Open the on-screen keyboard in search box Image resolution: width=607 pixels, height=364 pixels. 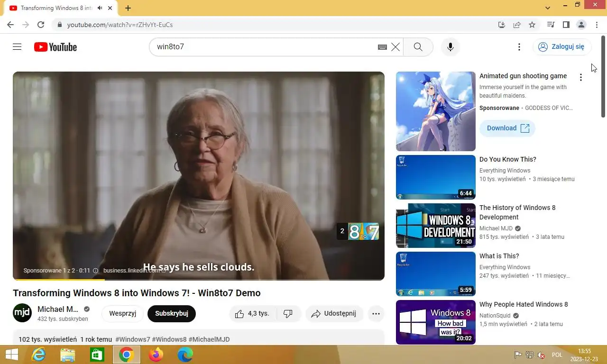pyautogui.click(x=382, y=47)
